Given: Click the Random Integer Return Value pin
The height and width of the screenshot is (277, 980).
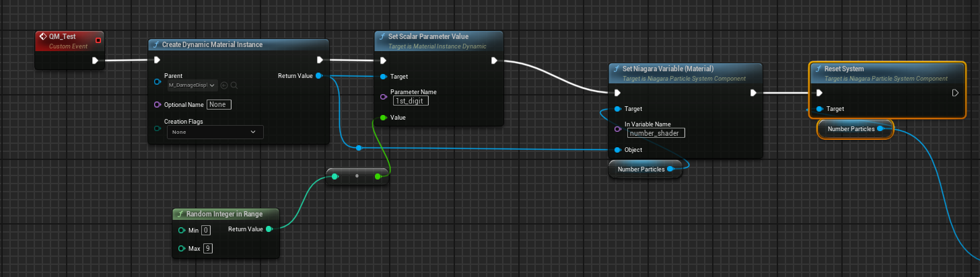Looking at the screenshot, I should pyautogui.click(x=269, y=229).
